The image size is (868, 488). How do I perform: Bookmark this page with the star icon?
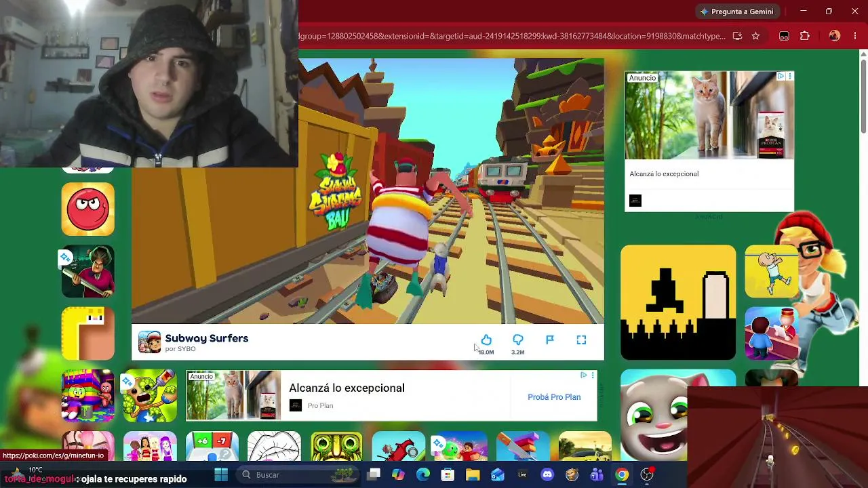click(755, 36)
